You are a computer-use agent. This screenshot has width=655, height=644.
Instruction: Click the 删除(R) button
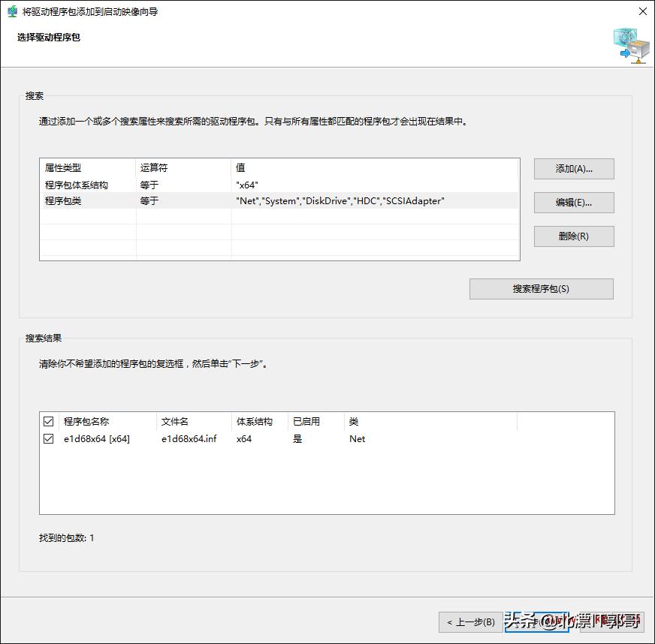click(x=573, y=236)
